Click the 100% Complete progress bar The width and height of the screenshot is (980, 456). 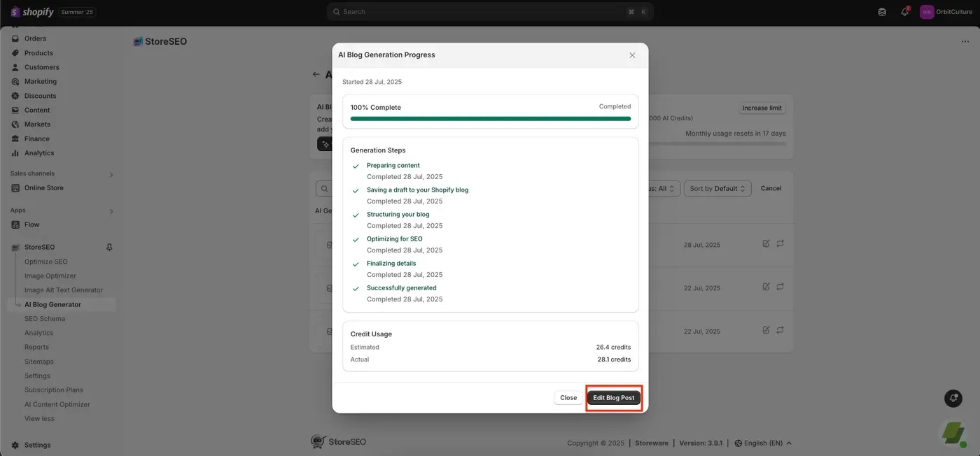pos(491,119)
